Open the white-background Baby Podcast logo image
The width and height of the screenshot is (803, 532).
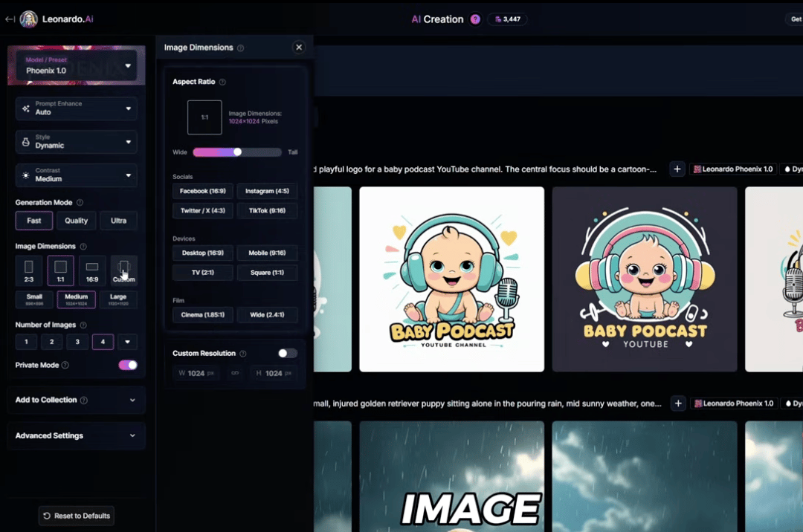[x=452, y=279]
